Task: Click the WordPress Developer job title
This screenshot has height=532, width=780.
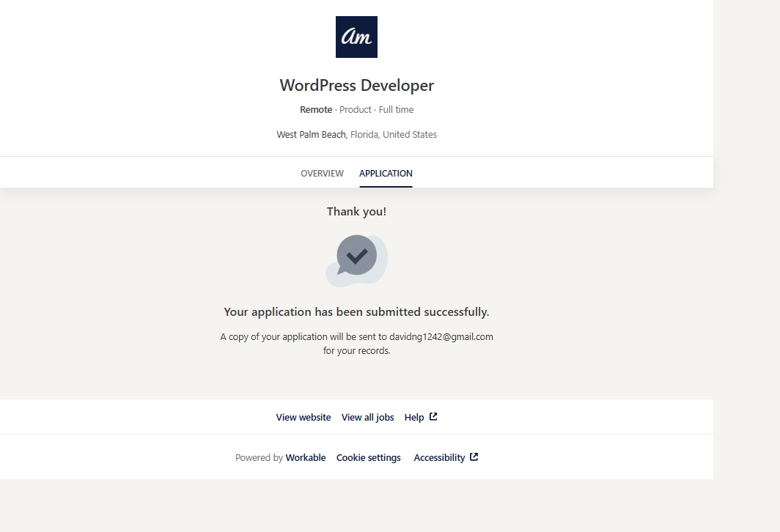Action: pos(356,86)
